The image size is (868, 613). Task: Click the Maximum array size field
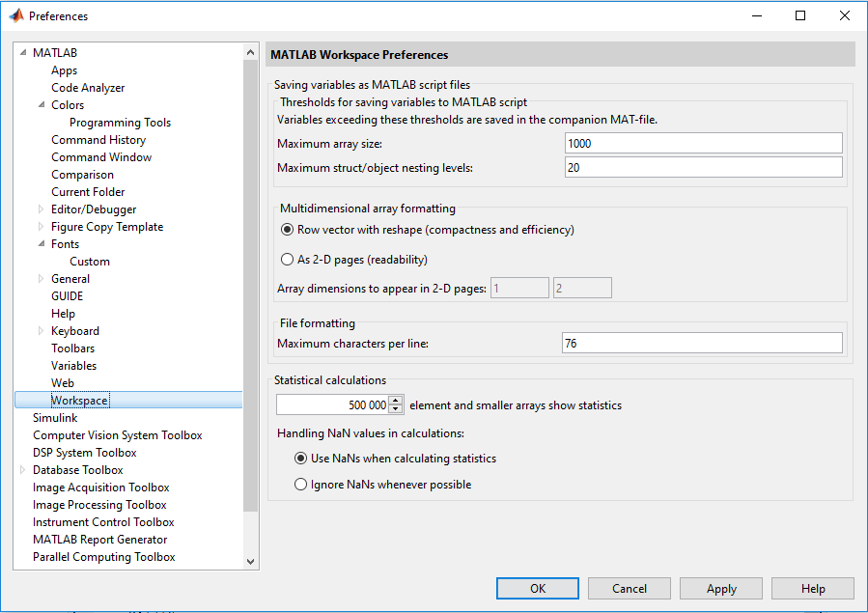coord(704,143)
